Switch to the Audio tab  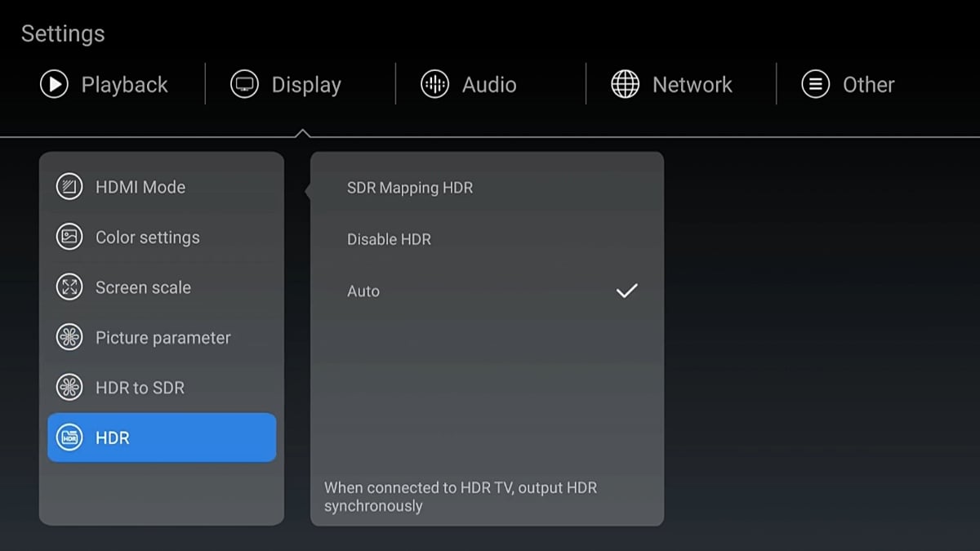pos(468,84)
